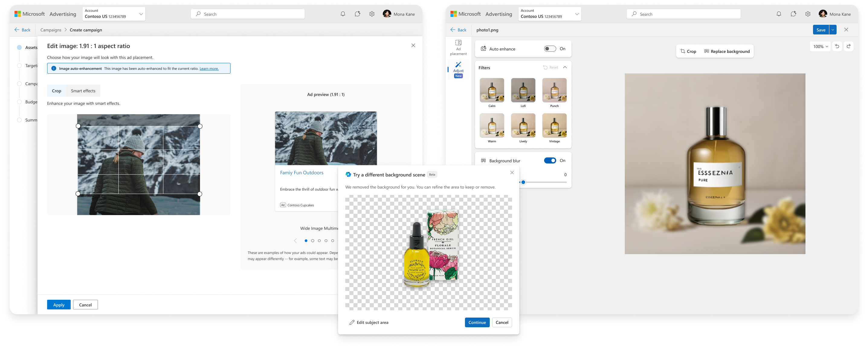Click feedback chat icon in left window
The width and height of the screenshot is (868, 349).
point(357,14)
